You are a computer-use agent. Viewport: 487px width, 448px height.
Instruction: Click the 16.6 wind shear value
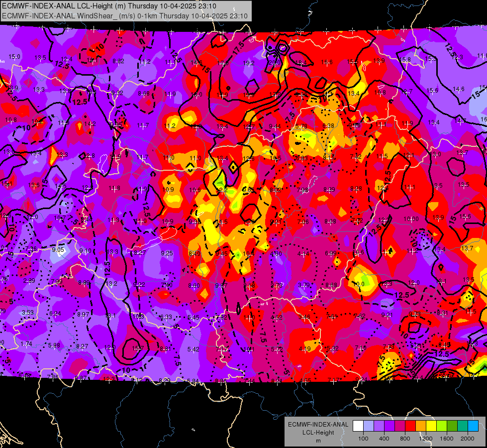[x=327, y=62]
